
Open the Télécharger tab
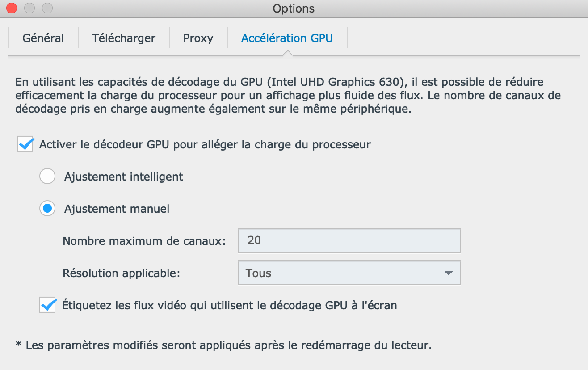124,38
